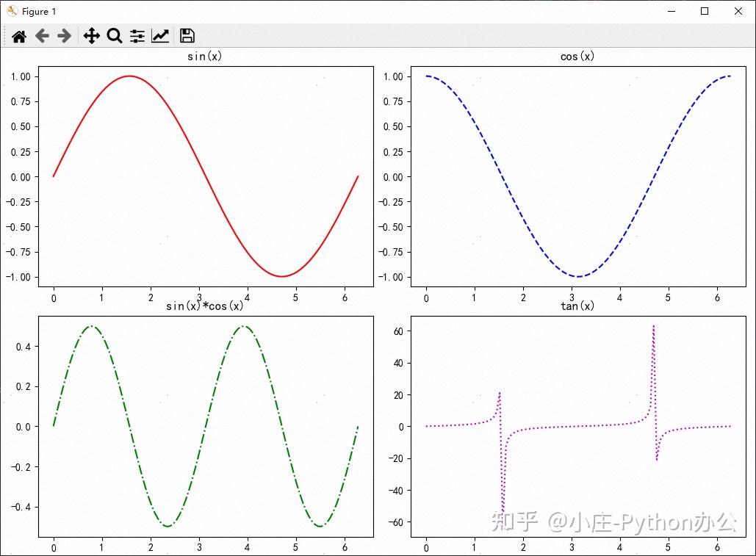756x556 pixels.
Task: Click the 0.25 y-axis label on the cos(x) plot
Action: pos(394,152)
